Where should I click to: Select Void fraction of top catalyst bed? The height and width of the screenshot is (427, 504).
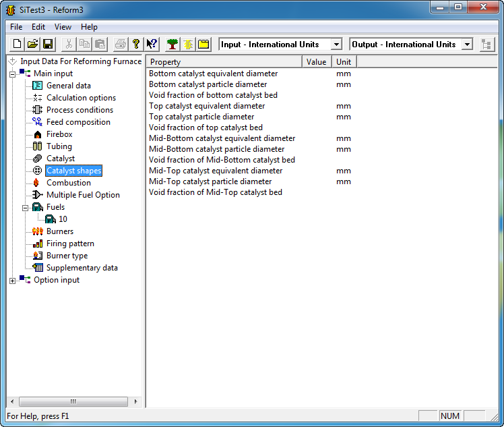click(206, 127)
